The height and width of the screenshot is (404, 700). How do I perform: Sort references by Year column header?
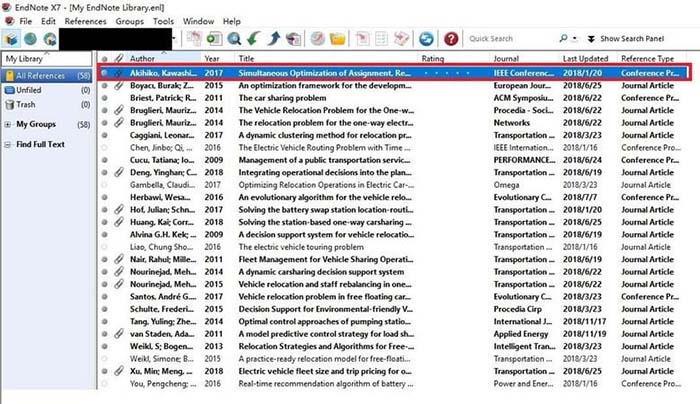(x=212, y=59)
